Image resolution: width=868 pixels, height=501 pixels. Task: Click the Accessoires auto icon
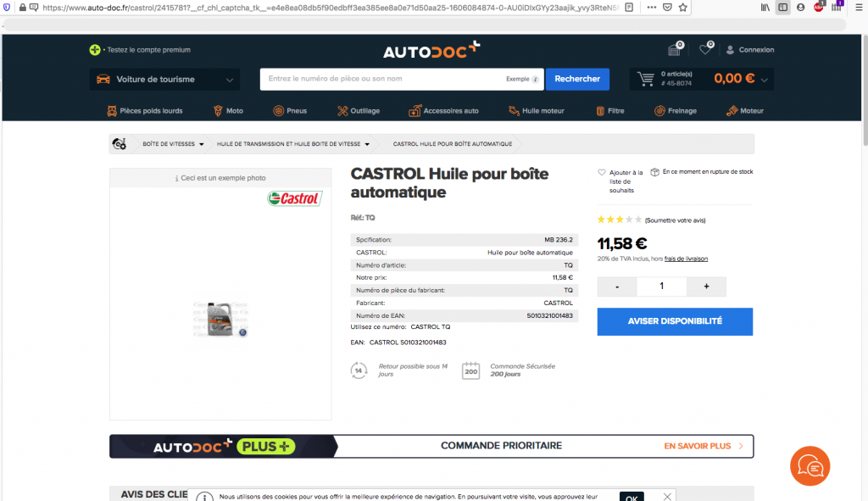coord(415,111)
